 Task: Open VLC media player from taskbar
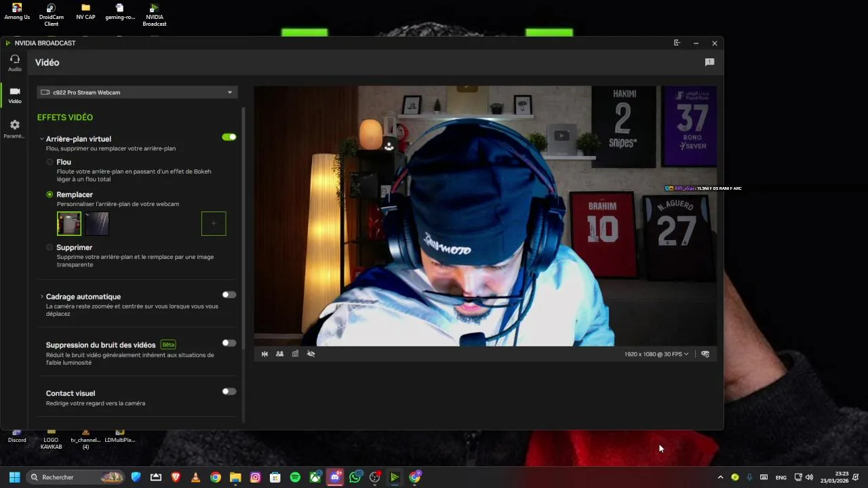[x=196, y=477]
